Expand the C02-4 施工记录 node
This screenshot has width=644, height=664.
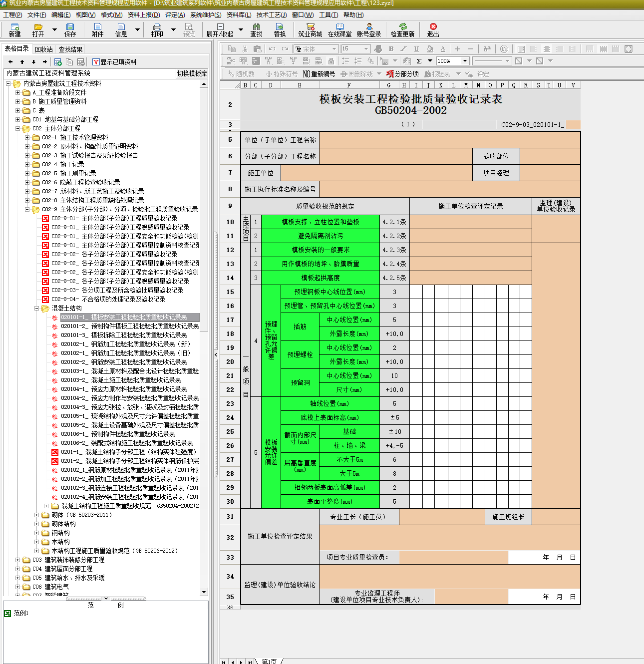(27, 164)
